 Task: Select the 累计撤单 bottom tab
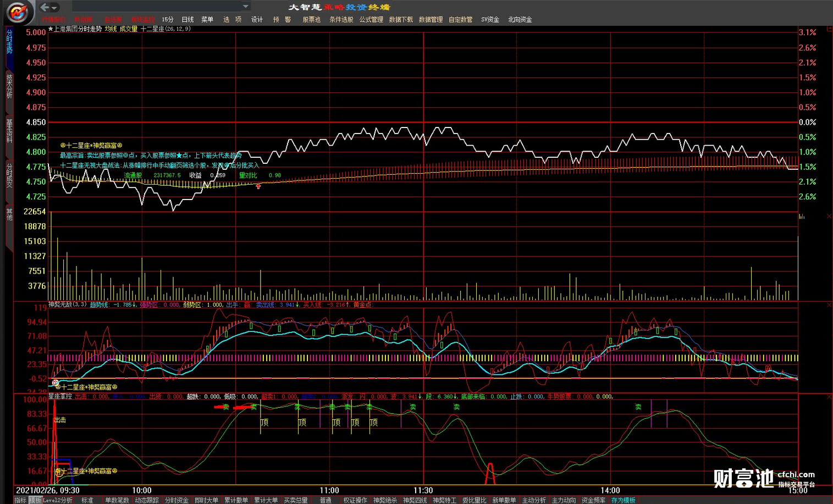coord(236,500)
